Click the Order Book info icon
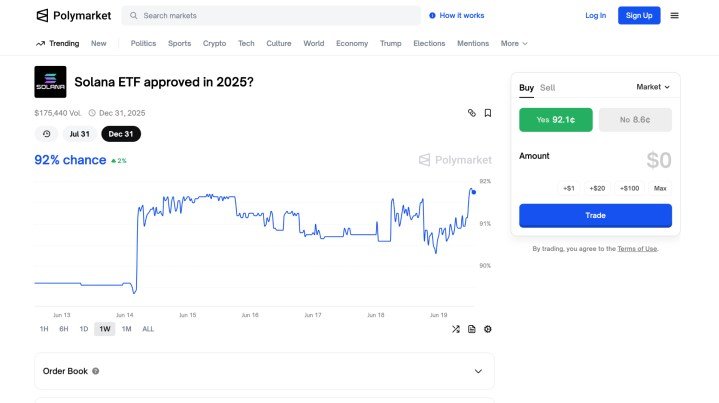 pos(95,371)
